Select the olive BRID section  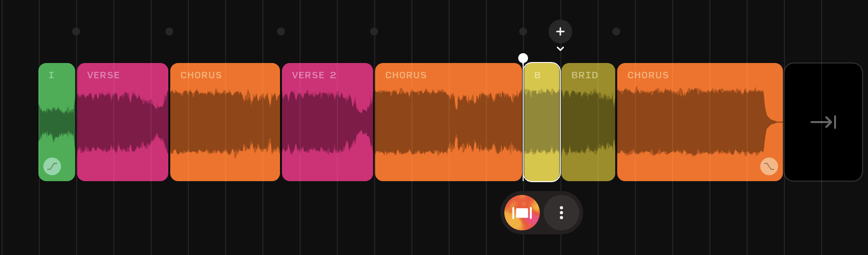[588, 122]
